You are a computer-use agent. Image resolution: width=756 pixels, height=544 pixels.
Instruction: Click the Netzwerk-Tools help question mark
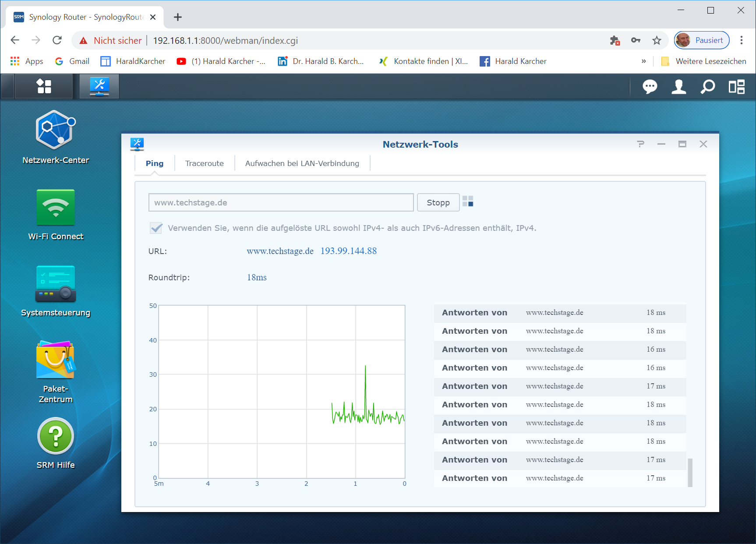point(640,144)
